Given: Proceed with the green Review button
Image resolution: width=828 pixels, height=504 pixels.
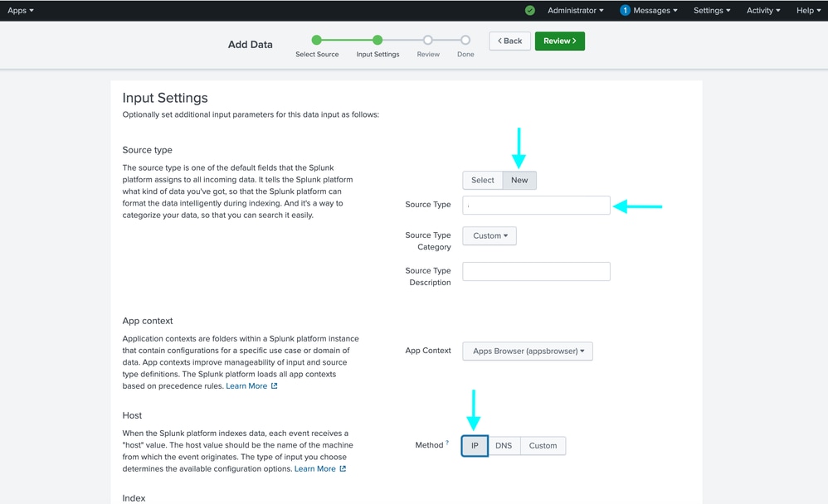Looking at the screenshot, I should coord(560,41).
